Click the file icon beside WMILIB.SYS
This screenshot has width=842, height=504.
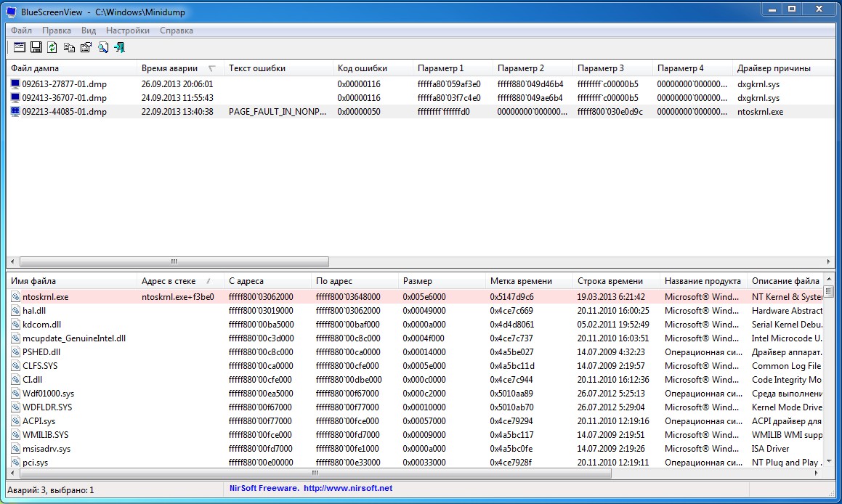[15, 435]
